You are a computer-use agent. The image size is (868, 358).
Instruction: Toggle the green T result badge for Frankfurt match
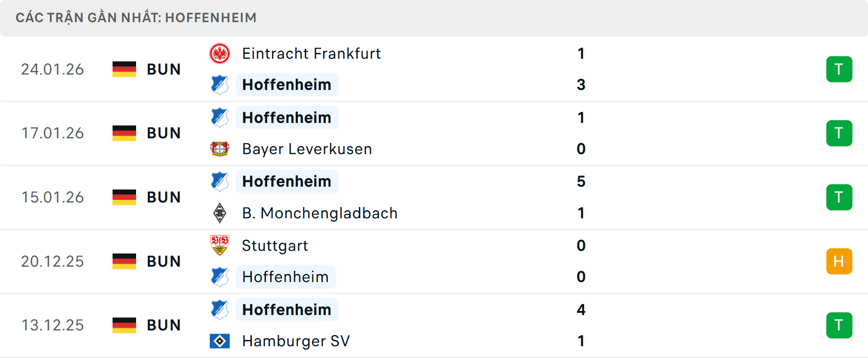[x=840, y=69]
